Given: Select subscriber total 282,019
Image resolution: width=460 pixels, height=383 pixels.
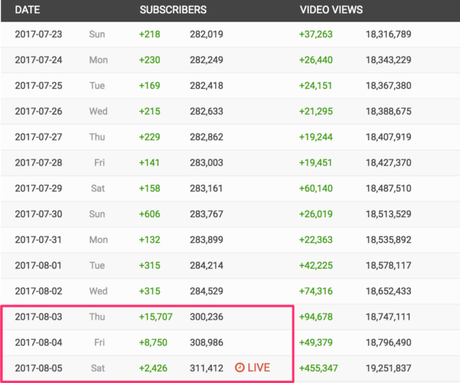Looking at the screenshot, I should coord(207,34).
